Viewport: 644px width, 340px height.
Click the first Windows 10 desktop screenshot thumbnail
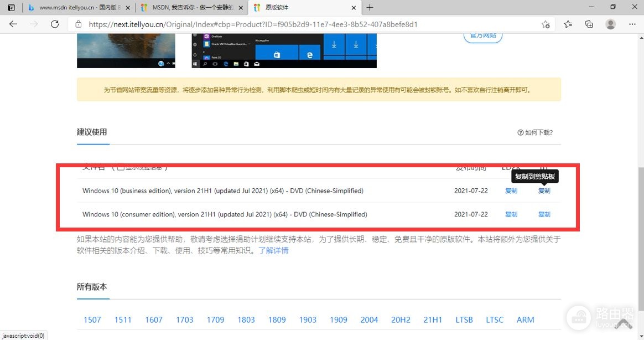126,51
